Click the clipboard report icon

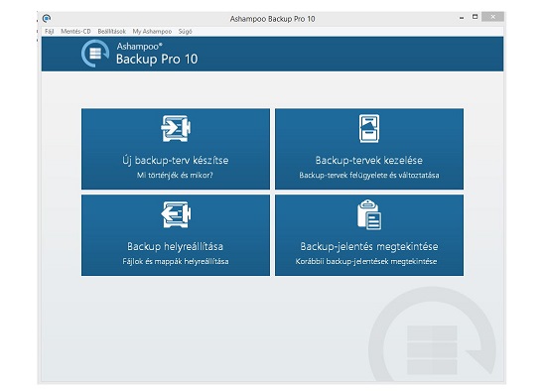coord(369,214)
